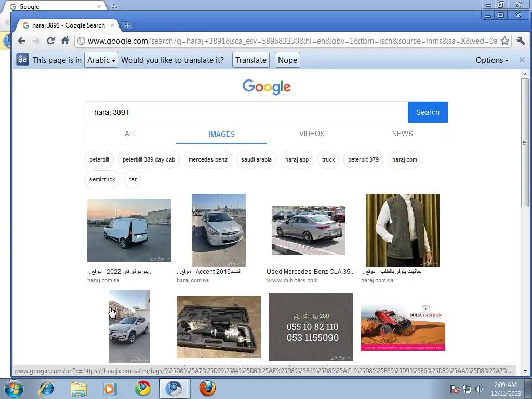Bookmark page with star icon

pyautogui.click(x=504, y=41)
